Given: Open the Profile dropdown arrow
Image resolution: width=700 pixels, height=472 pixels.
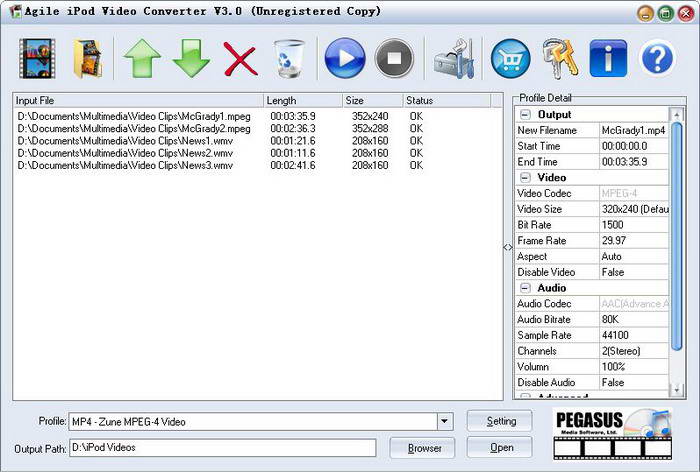Looking at the screenshot, I should point(444,421).
